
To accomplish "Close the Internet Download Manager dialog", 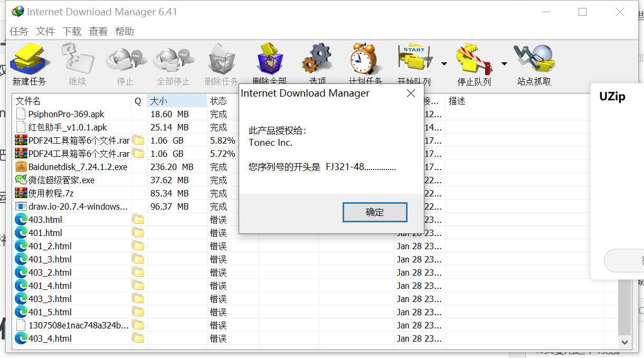I will point(411,93).
